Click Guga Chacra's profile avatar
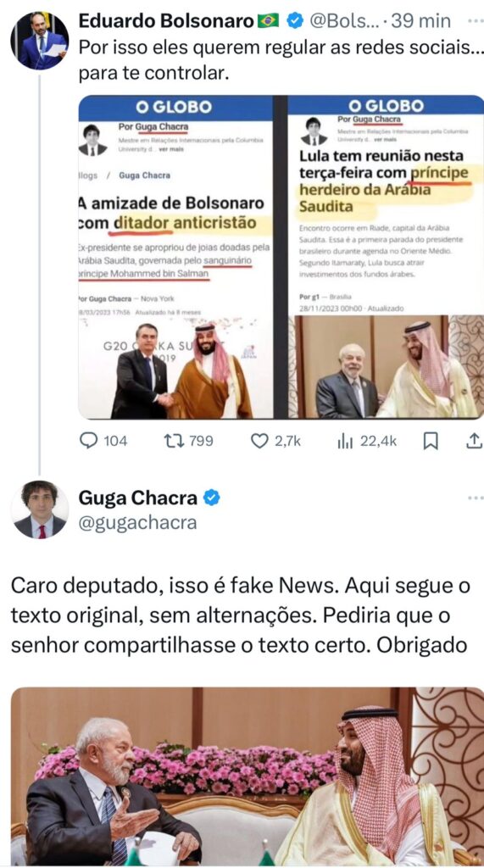The height and width of the screenshot is (868, 484). pos(39,509)
